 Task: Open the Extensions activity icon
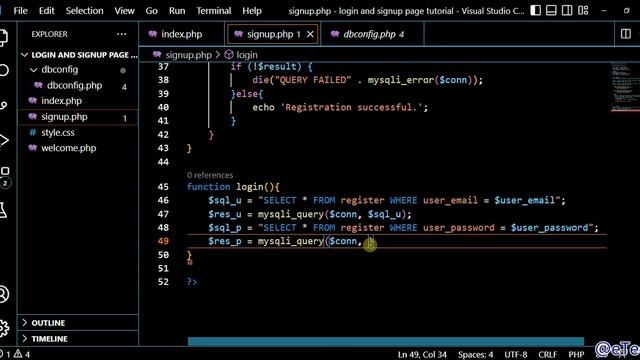[x=4, y=171]
